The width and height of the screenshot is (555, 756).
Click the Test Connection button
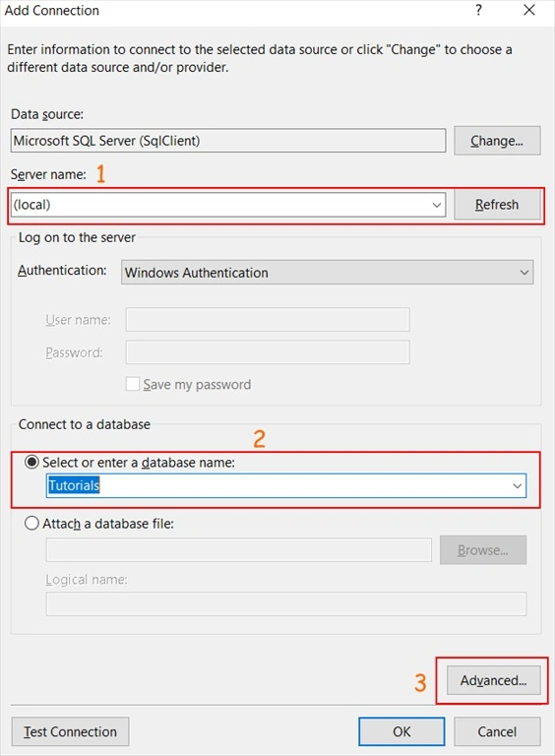(x=70, y=731)
